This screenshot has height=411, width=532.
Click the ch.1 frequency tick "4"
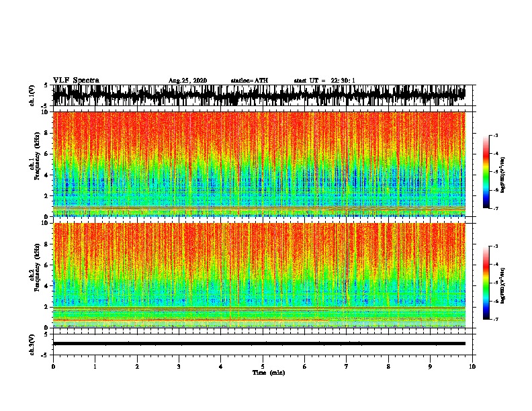47,175
